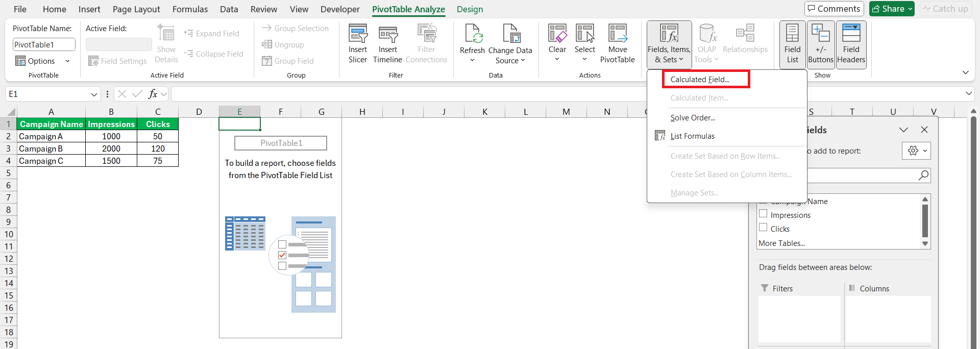Open the Share button dropdown arrow

click(910, 9)
